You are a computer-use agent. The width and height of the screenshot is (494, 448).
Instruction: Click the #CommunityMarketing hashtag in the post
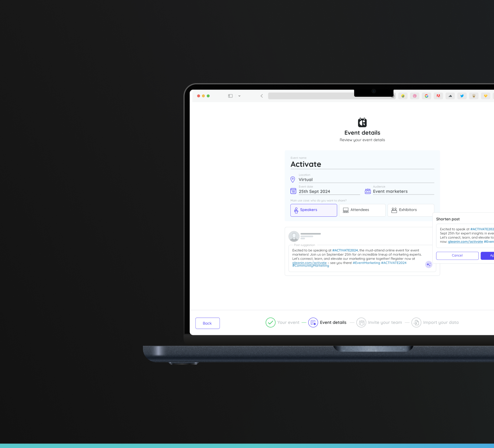(x=310, y=266)
